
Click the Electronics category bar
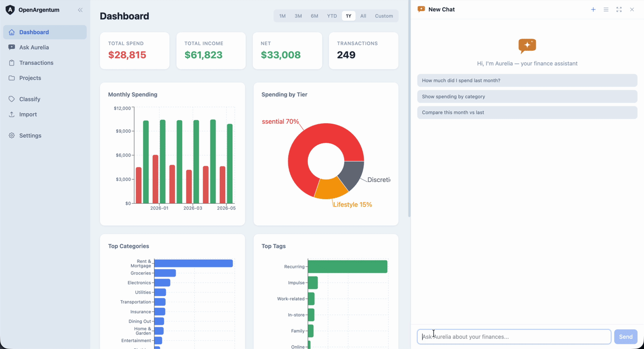[x=163, y=283]
